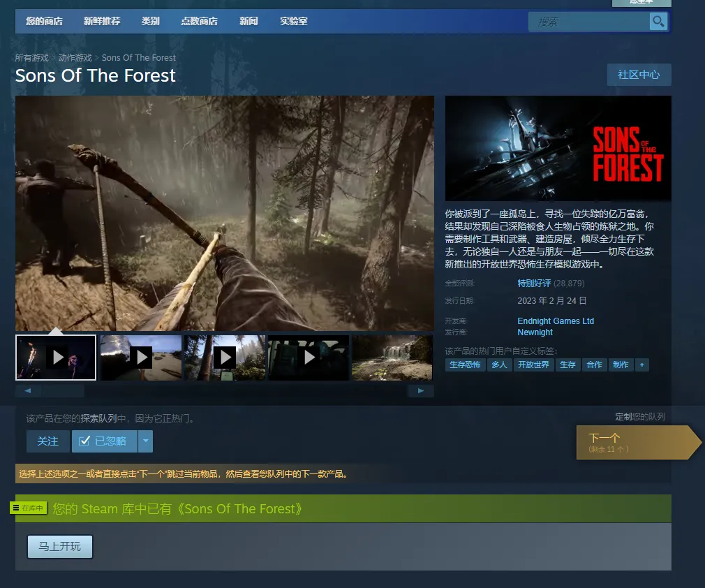705x588 pixels.
Task: Open the 社区中心 community hub
Action: [639, 75]
